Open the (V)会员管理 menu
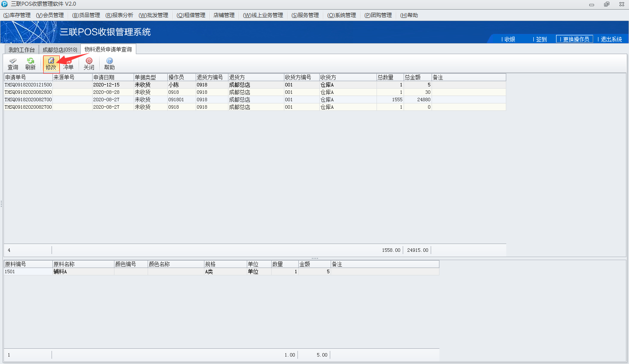The width and height of the screenshot is (629, 364). point(50,15)
